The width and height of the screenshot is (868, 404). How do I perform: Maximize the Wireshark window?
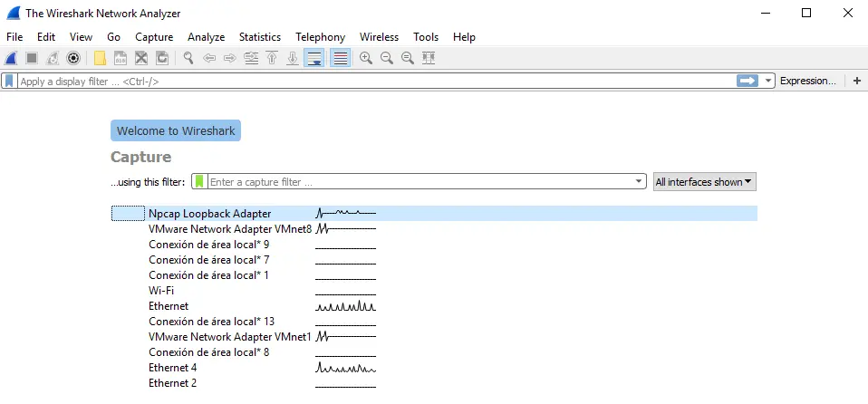tap(806, 13)
